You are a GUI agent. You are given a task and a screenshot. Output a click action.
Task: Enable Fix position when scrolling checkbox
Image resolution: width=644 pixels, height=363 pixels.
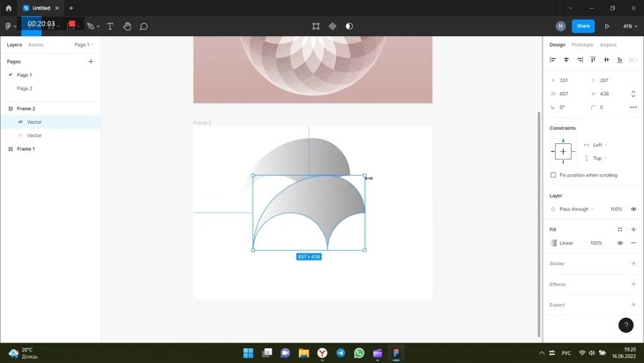(x=554, y=175)
